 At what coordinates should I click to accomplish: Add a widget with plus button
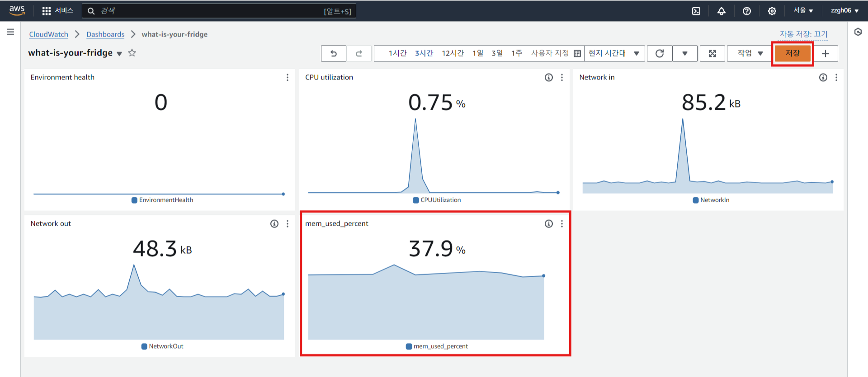click(x=826, y=53)
